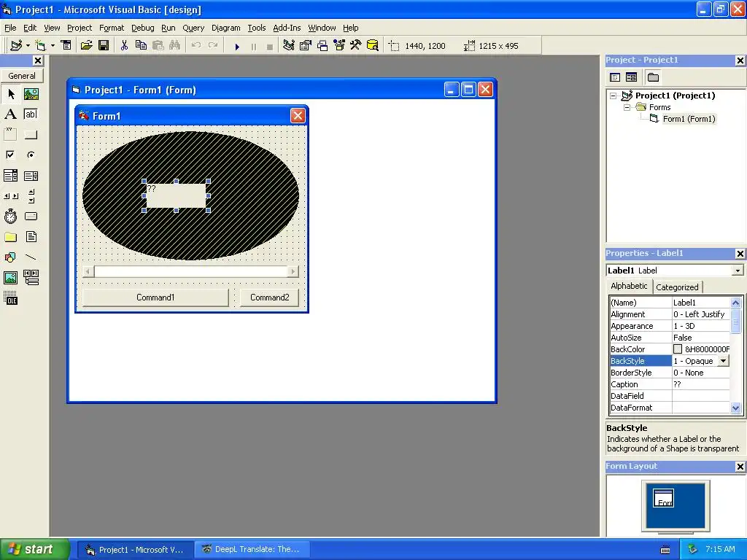Select the Caption property row
This screenshot has width=747, height=560.
point(670,384)
